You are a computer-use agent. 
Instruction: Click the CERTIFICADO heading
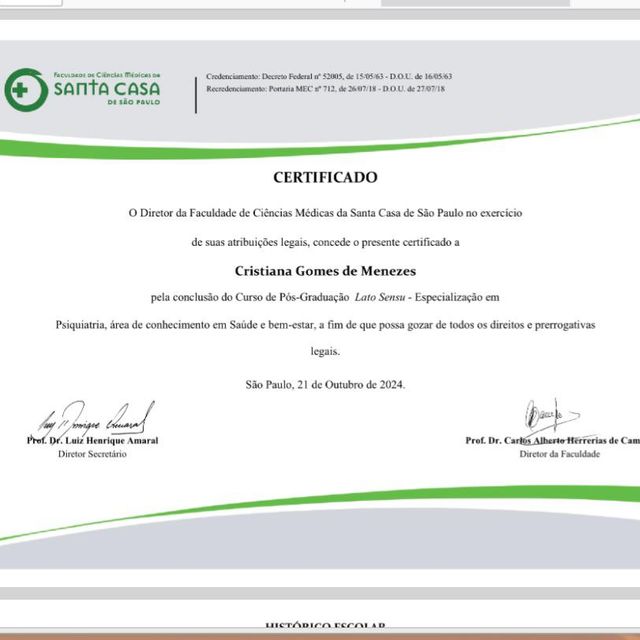(325, 178)
